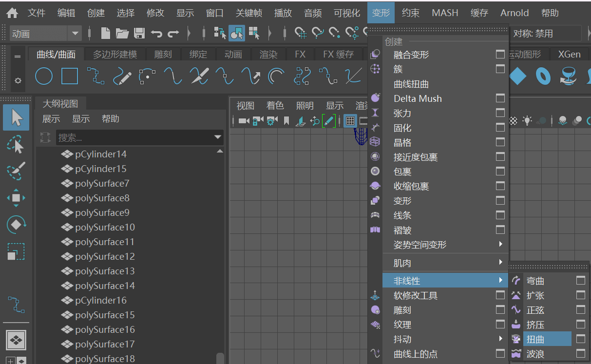Click the Arc curve shelf icon

coord(277,76)
